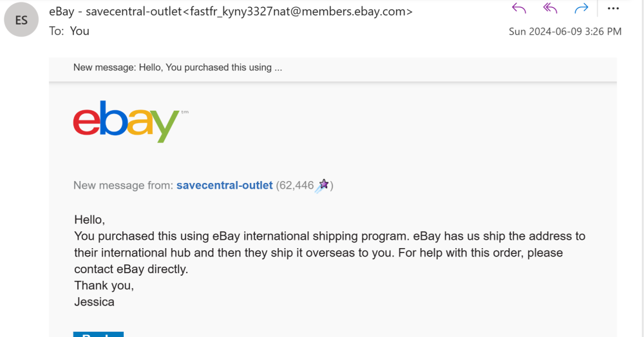Click the "Hello," greeting line

90,220
